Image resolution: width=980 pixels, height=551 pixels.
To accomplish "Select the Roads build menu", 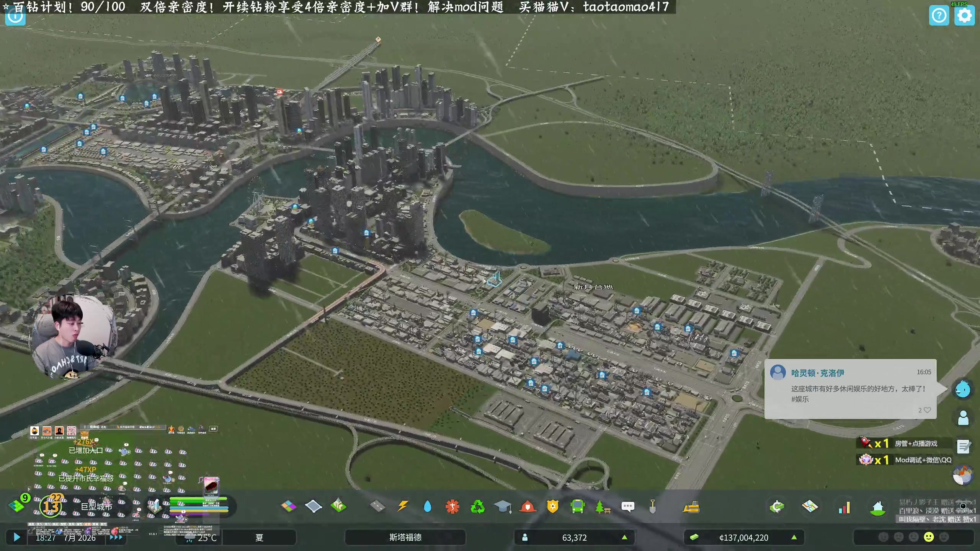I will coord(377,507).
